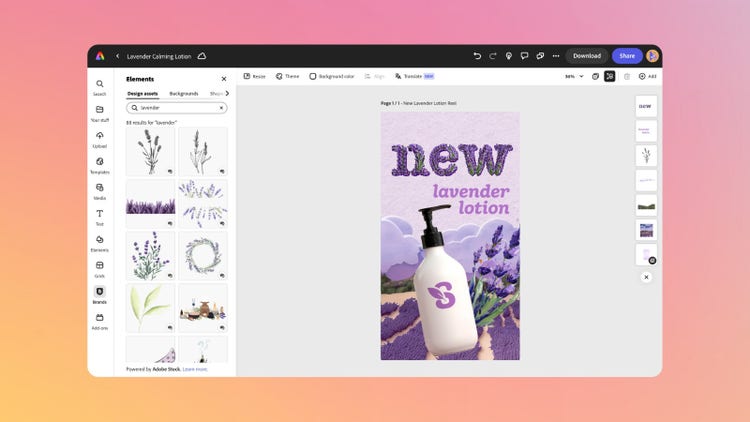Go back using the left chevron
This screenshot has height=422, width=750.
(118, 56)
